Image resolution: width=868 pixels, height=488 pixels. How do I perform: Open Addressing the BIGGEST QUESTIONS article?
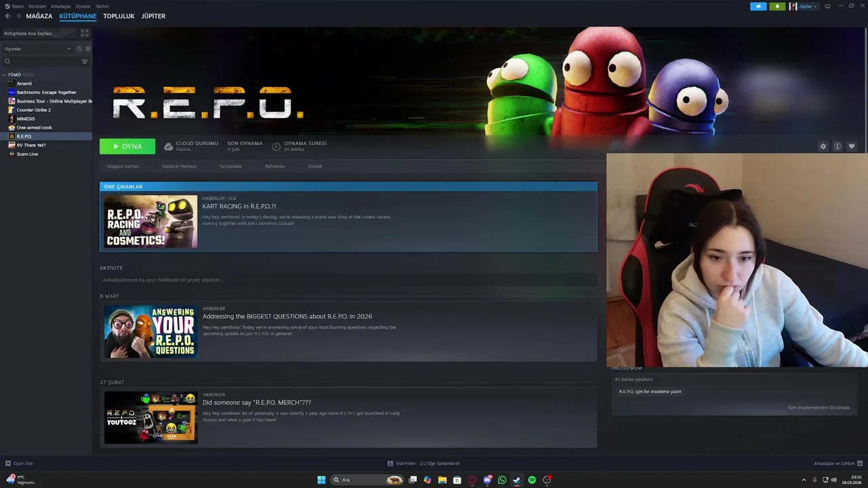[288, 317]
